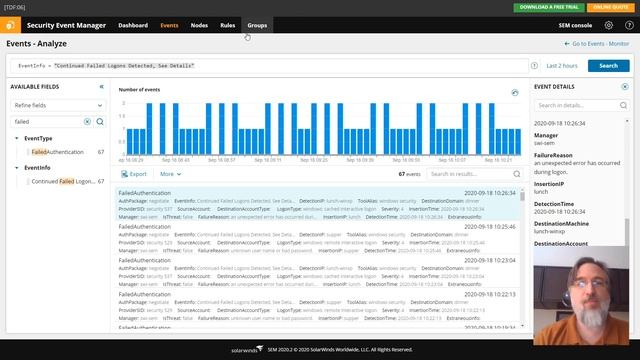Click the FailureReason label in Event Details
The image size is (640, 360).
(553, 155)
